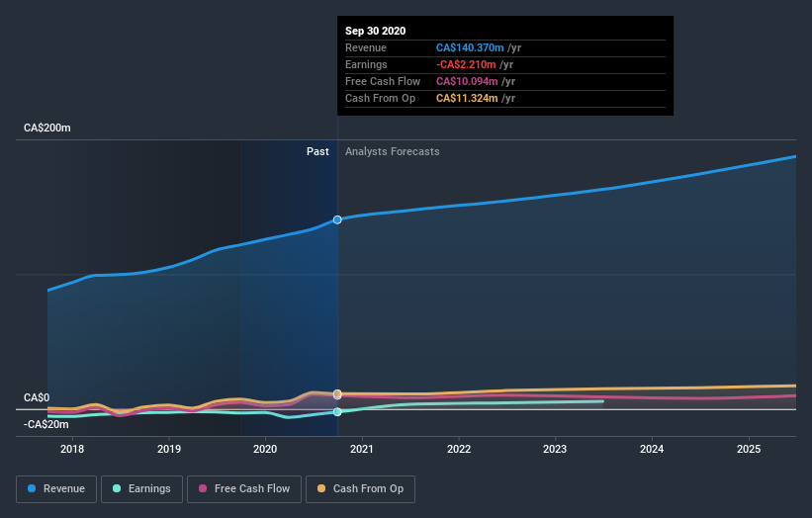Click the 2021 x-axis label
The height and width of the screenshot is (518, 812).
pyautogui.click(x=361, y=449)
